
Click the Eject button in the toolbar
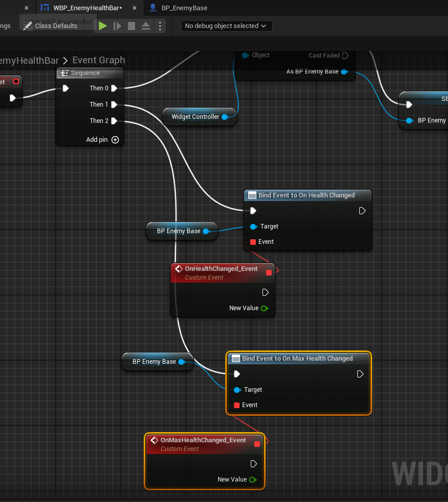pyautogui.click(x=145, y=26)
